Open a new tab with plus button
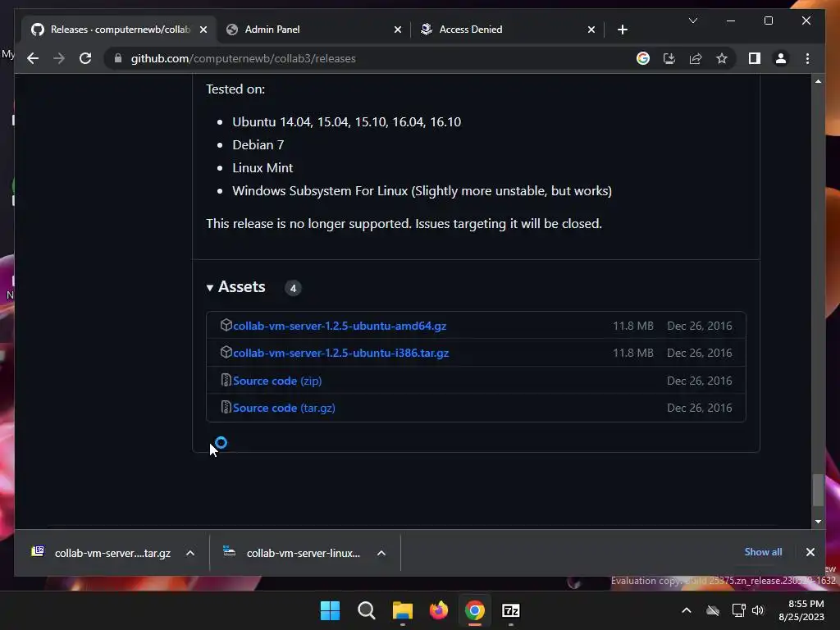 coord(622,30)
